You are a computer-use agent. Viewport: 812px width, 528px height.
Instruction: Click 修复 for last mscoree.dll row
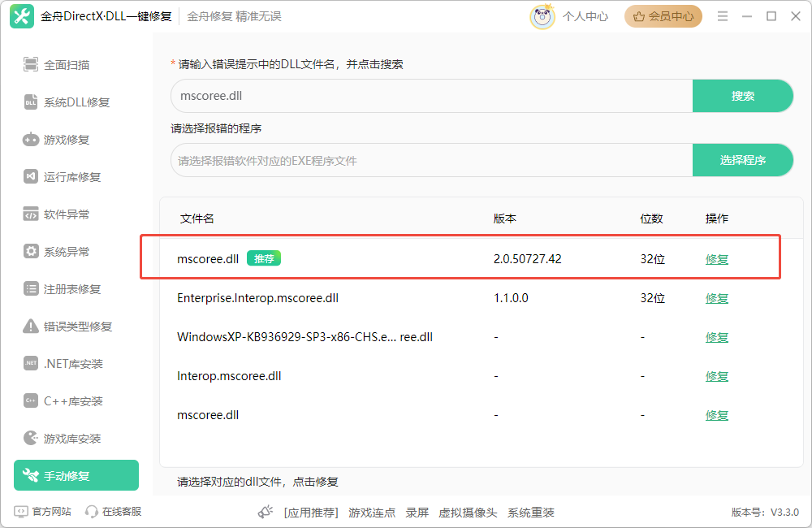[717, 415]
